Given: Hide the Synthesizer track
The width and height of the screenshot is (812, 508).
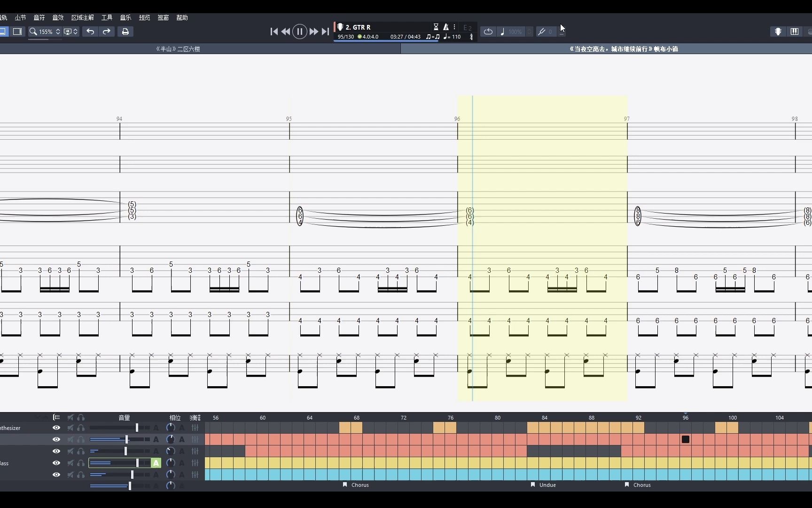Looking at the screenshot, I should tap(56, 428).
